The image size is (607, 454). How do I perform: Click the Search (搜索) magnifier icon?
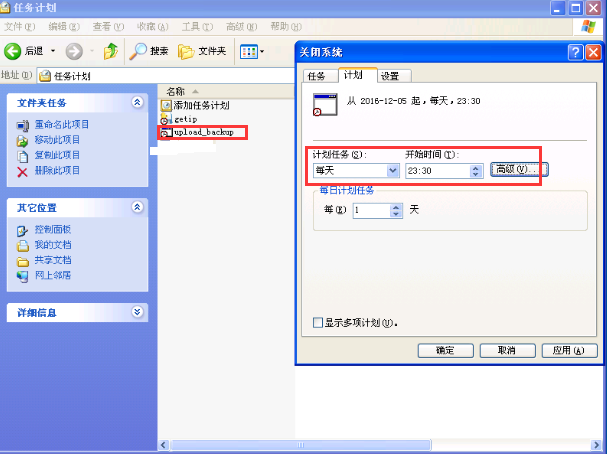pyautogui.click(x=138, y=51)
